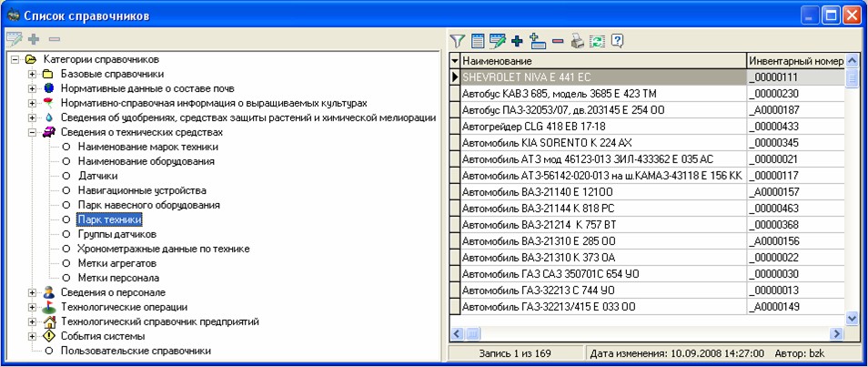
Task: Collapse Сведения о технических средствах node
Action: tap(32, 132)
